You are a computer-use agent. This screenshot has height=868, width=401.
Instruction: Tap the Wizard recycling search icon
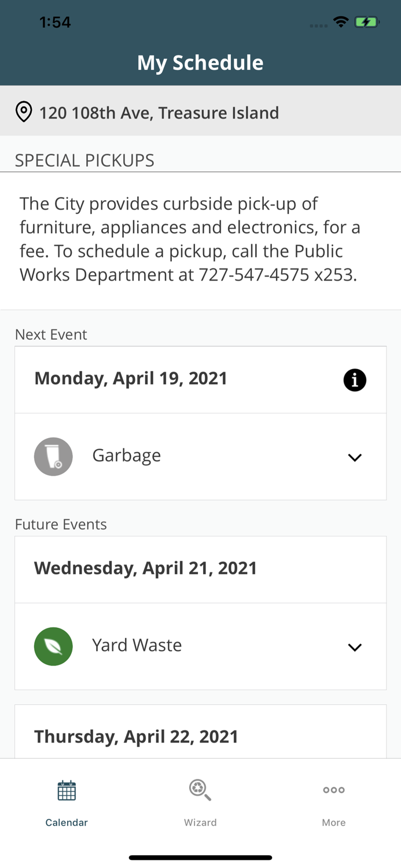(x=200, y=790)
